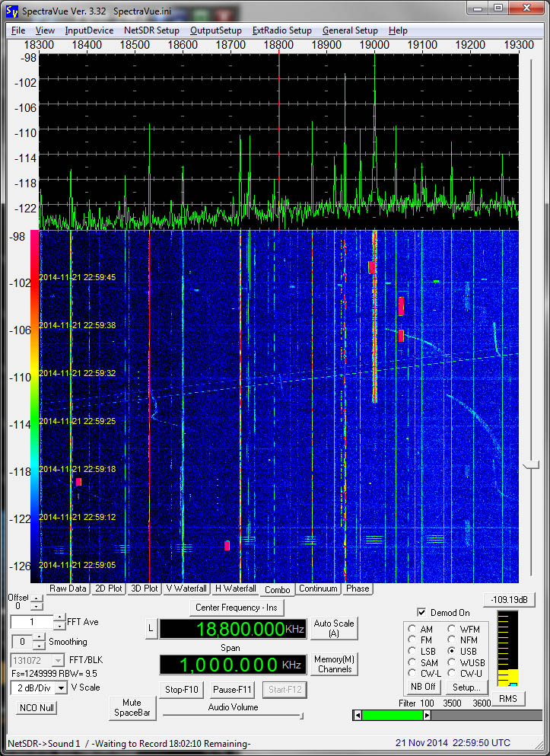Image resolution: width=550 pixels, height=756 pixels.
Task: Switch to the 2D Plot tab
Action: [108, 589]
